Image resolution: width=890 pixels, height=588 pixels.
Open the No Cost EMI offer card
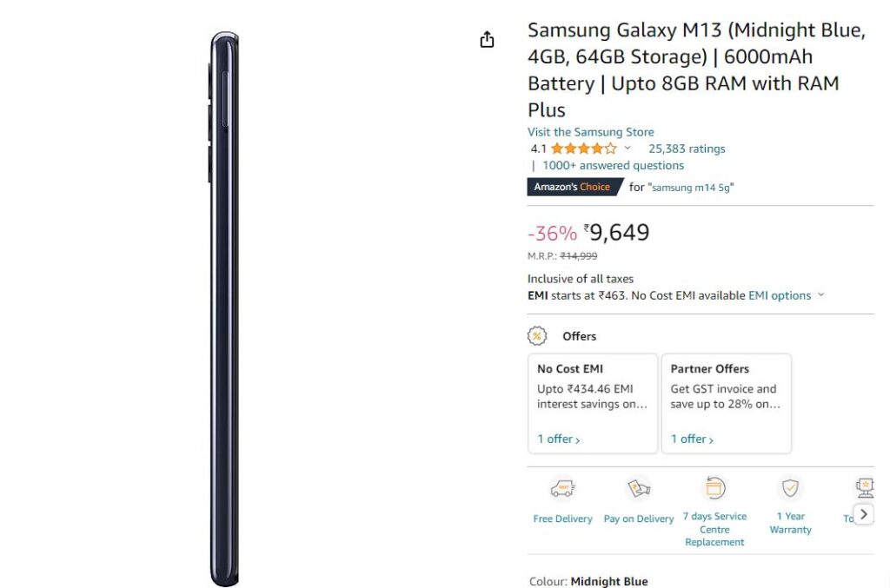593,403
